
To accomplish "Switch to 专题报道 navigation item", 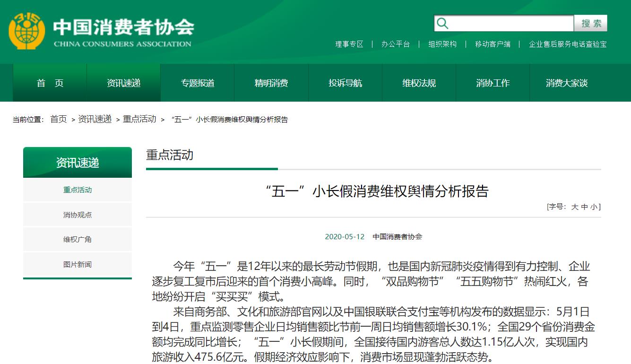I will [198, 83].
